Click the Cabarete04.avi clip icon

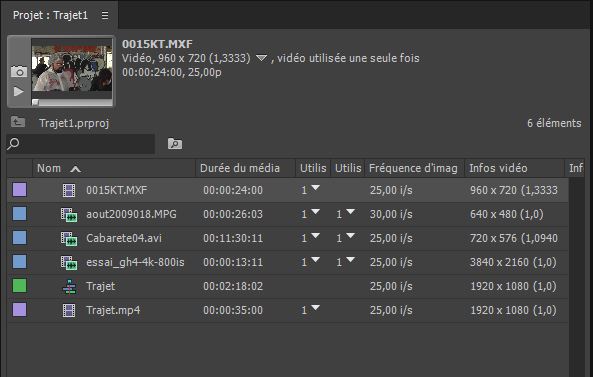69,239
